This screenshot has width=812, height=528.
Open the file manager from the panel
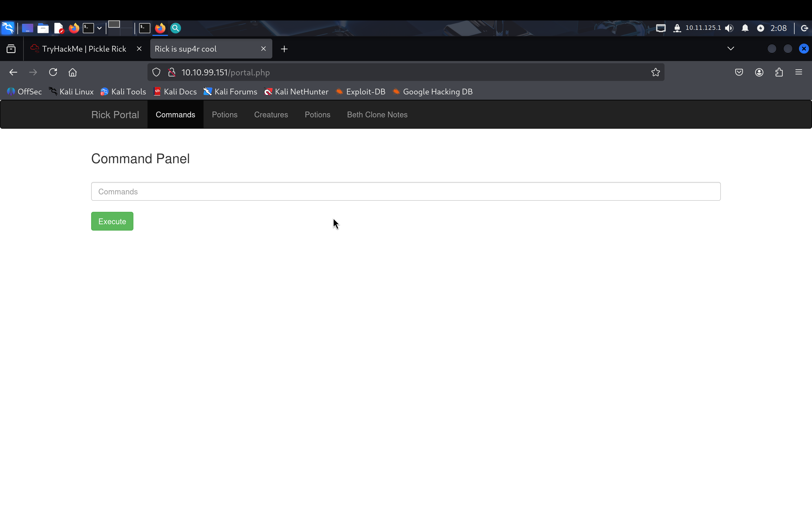pyautogui.click(x=43, y=28)
